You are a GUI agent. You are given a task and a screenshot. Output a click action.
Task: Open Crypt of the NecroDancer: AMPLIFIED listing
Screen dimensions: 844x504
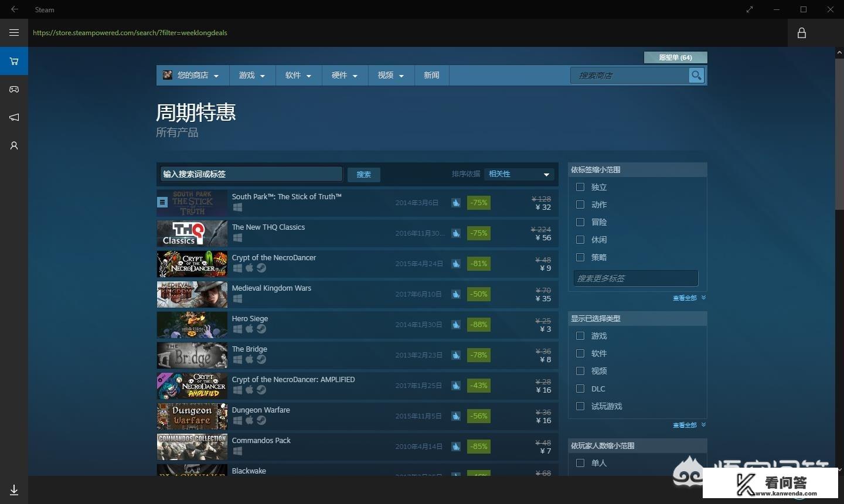[358, 386]
